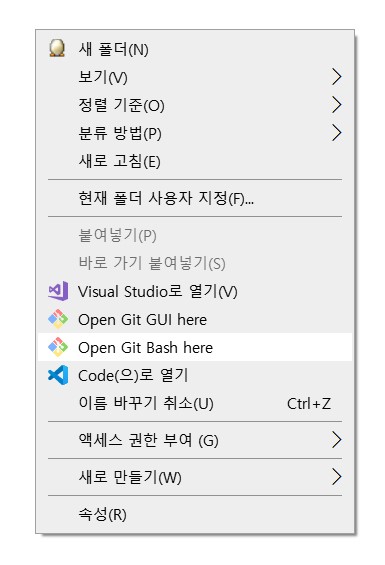
Task: Select the 이름 바꾸기 취소(U) label
Action: 146,403
